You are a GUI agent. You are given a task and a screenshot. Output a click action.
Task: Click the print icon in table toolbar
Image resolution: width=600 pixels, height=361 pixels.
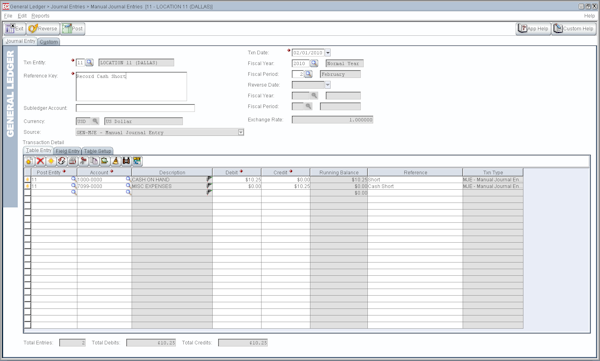point(72,161)
